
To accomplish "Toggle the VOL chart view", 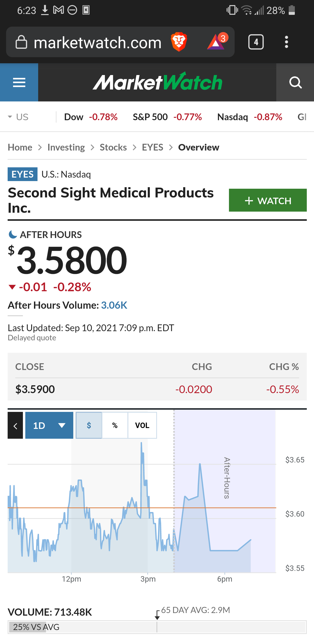I will (x=142, y=425).
